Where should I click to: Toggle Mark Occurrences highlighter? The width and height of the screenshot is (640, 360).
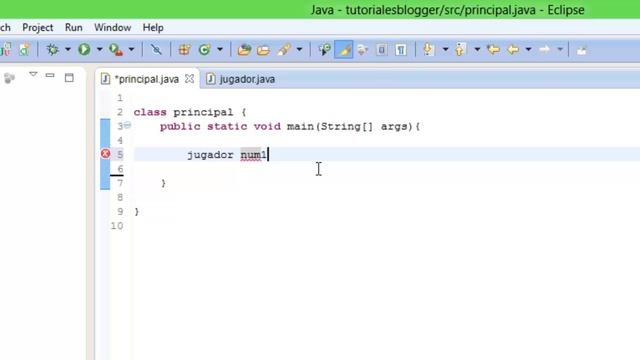pos(344,50)
